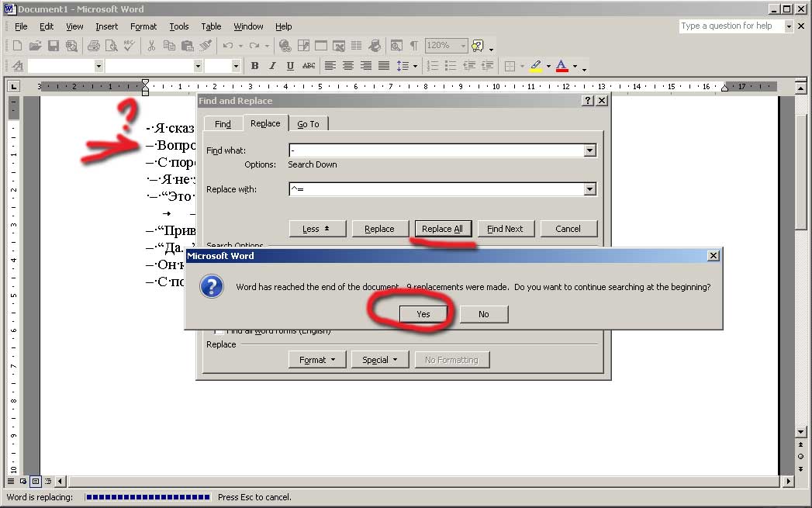Toggle Center paragraph alignment

pos(348,66)
